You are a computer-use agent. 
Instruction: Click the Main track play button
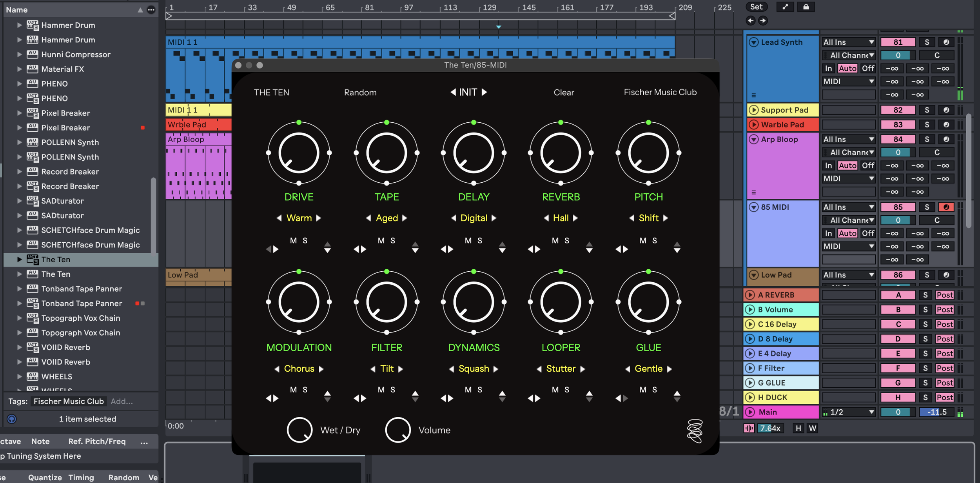[x=750, y=412]
